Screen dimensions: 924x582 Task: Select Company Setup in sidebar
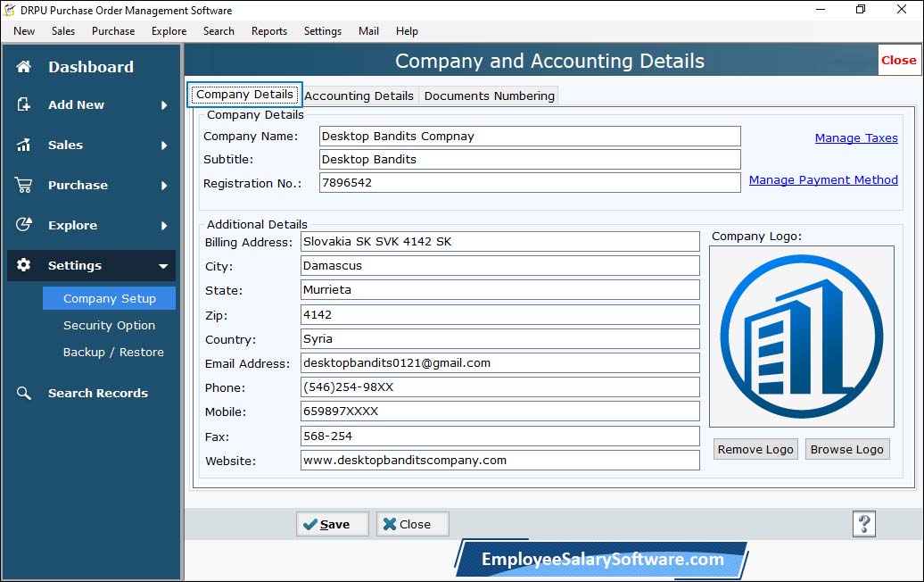click(x=110, y=298)
